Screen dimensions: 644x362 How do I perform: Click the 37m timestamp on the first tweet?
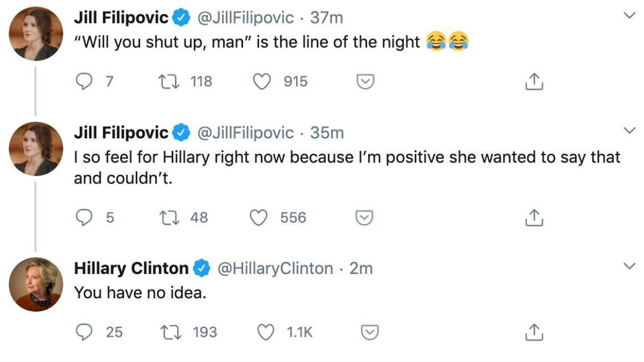tap(326, 18)
